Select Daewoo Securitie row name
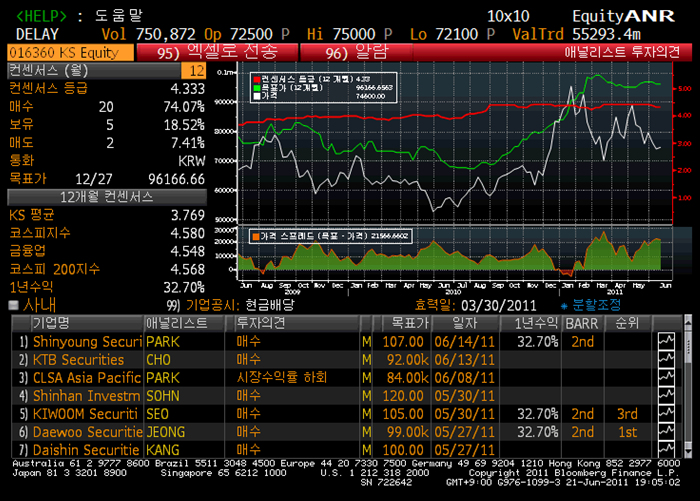The width and height of the screenshot is (700, 501). pyautogui.click(x=88, y=432)
